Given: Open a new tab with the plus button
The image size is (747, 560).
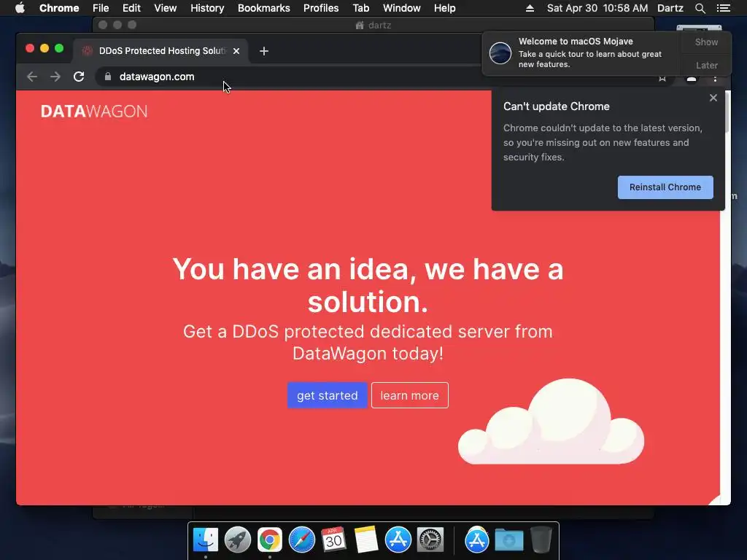Looking at the screenshot, I should pos(264,51).
